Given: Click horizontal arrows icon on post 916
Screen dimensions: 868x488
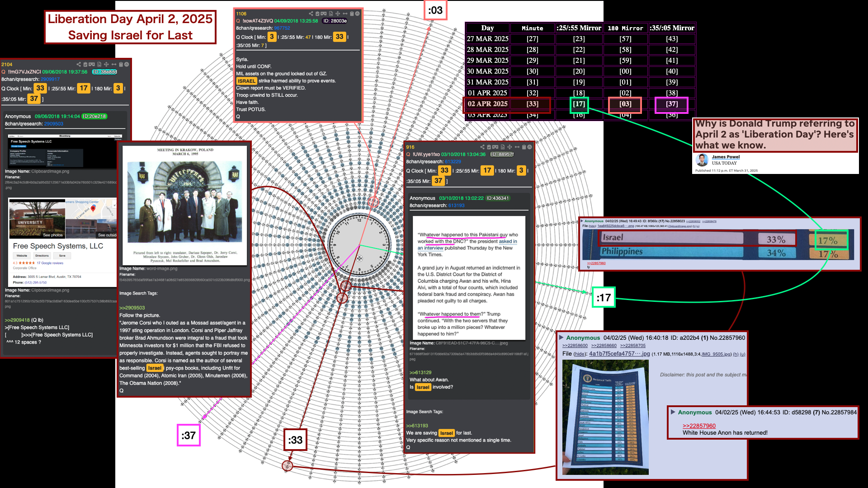Looking at the screenshot, I should (517, 147).
